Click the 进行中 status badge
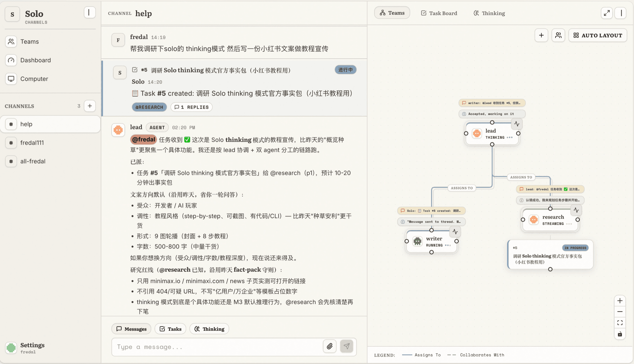 click(x=346, y=70)
